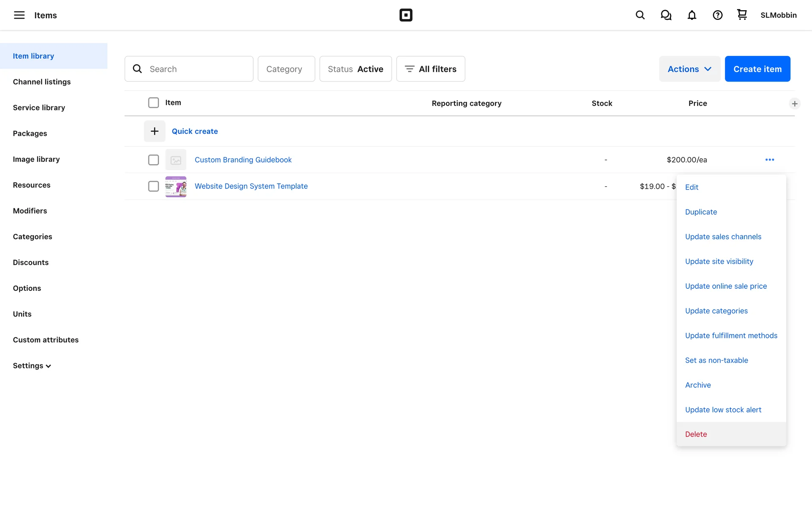
Task: Open the shopping cart icon
Action: (742, 15)
